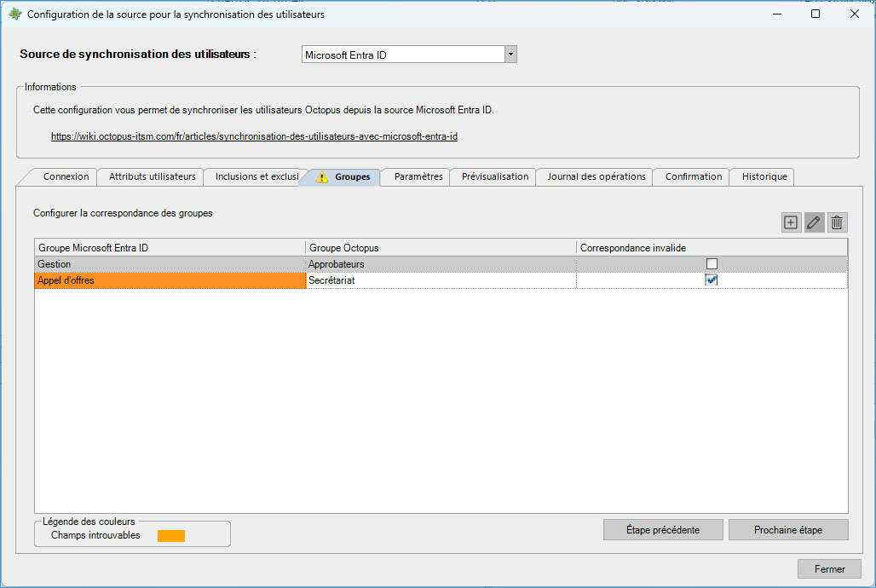Image resolution: width=876 pixels, height=588 pixels.
Task: Uncheck invalid correspondence box for Appel d'offres
Action: point(712,280)
